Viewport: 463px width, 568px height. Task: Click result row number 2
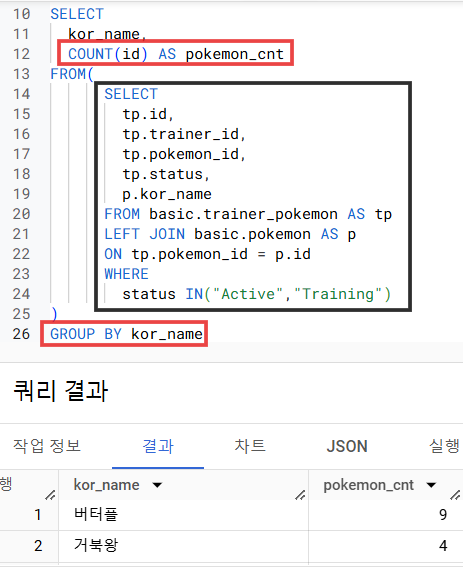tap(38, 546)
